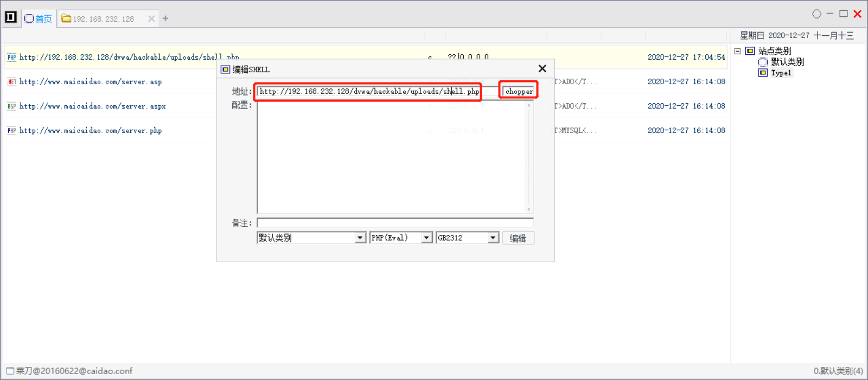Click the icon beside Type1
The image size is (868, 380).
pos(763,73)
